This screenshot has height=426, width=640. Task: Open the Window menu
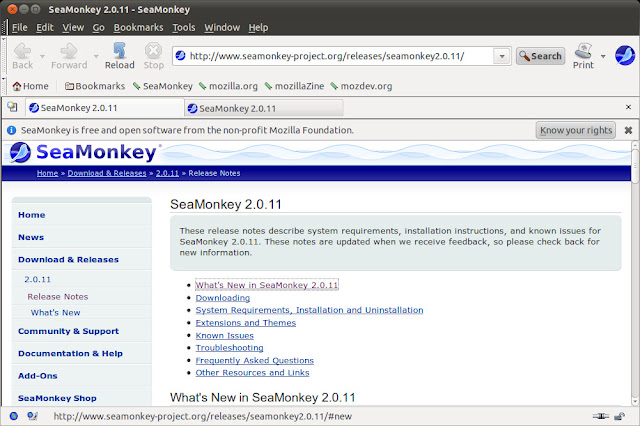[222, 27]
